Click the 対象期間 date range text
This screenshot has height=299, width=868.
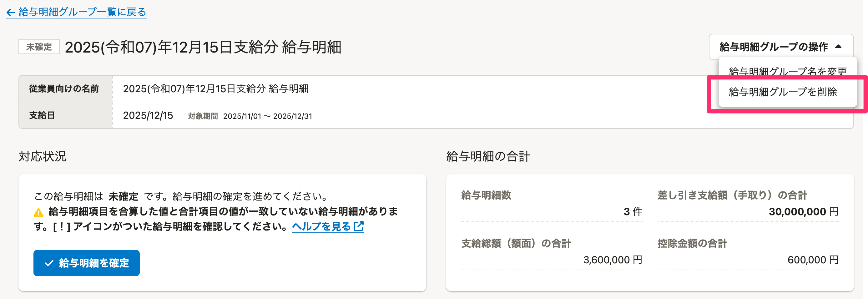pos(267,116)
